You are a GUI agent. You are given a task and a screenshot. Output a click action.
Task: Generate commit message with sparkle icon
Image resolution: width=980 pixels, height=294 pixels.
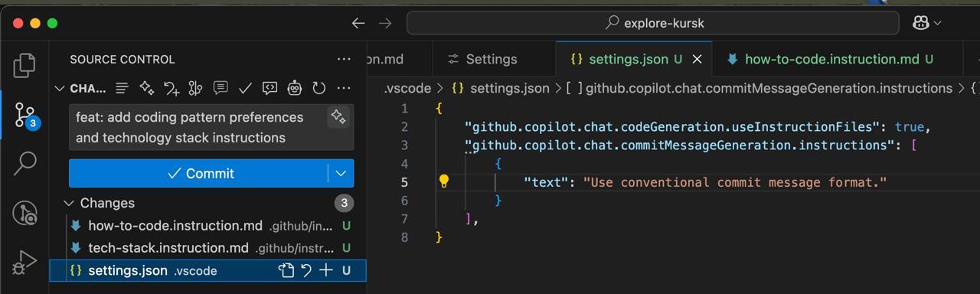click(338, 117)
